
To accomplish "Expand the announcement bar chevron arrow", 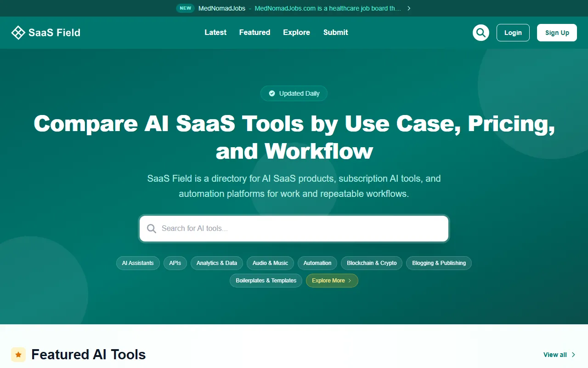I will (x=409, y=8).
